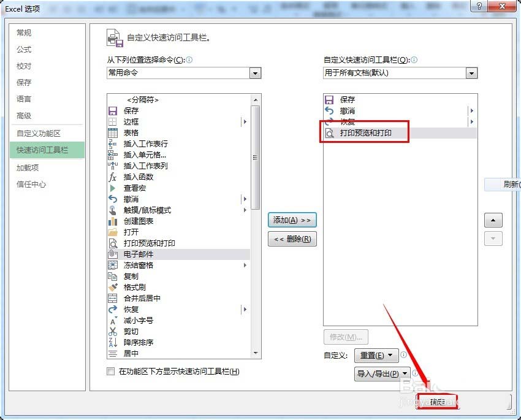
Task: Click the move down arrow button
Action: 493,239
